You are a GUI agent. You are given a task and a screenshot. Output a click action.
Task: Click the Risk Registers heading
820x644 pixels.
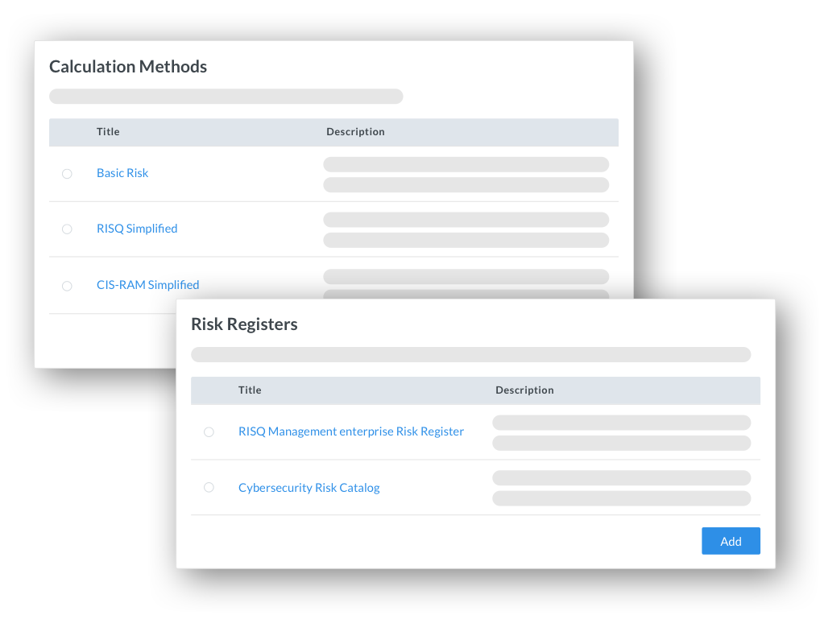point(244,324)
